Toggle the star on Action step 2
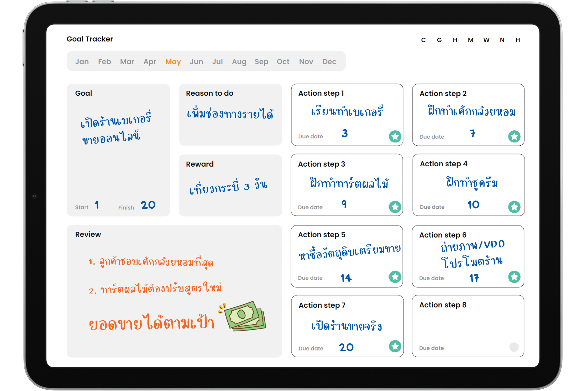The image size is (588, 391). (514, 136)
